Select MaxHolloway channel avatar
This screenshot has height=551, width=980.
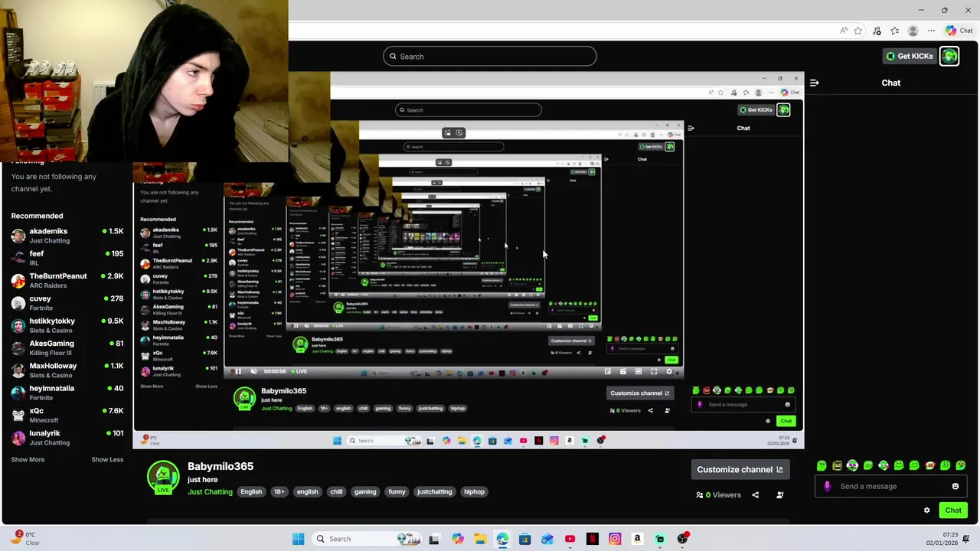(x=18, y=370)
